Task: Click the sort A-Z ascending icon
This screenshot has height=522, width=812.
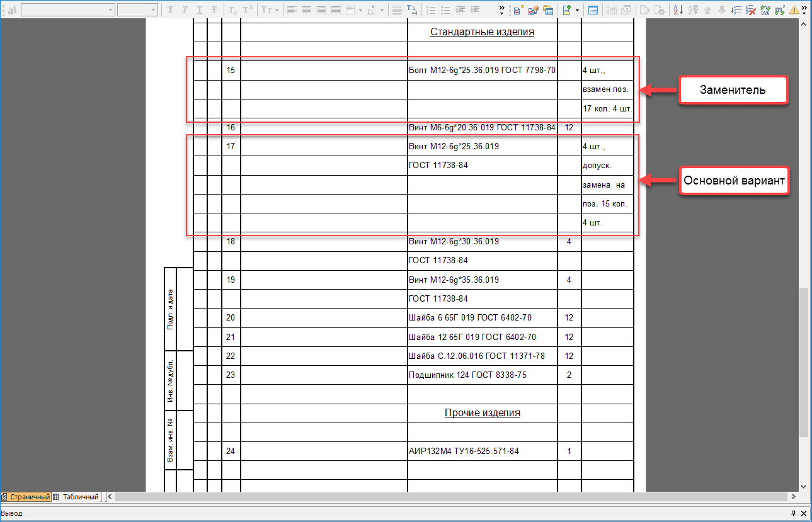Action: tap(678, 10)
